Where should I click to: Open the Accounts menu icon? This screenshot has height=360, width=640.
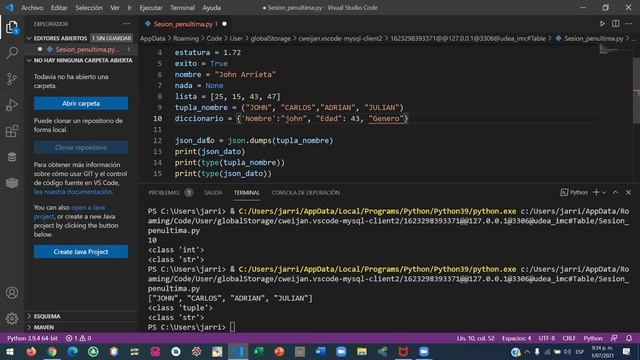click(12, 293)
